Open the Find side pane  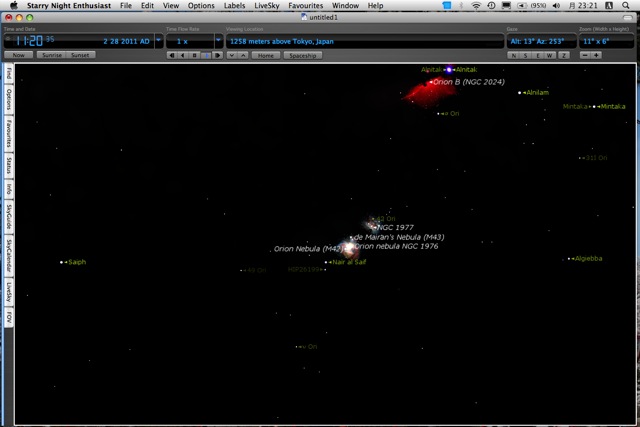(9, 73)
